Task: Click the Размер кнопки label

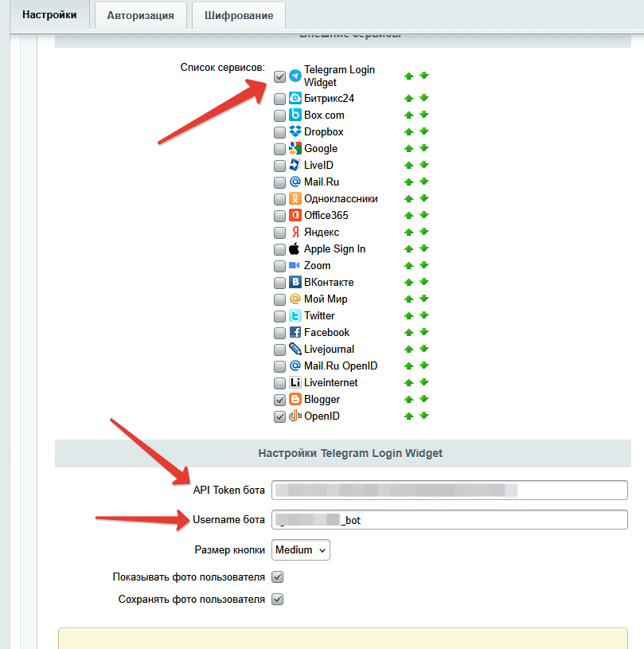Action: [230, 549]
